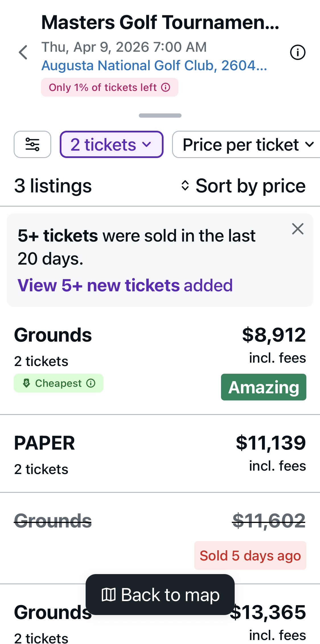The height and width of the screenshot is (644, 320).
Task: Open the filters sliders icon
Action: [x=32, y=144]
